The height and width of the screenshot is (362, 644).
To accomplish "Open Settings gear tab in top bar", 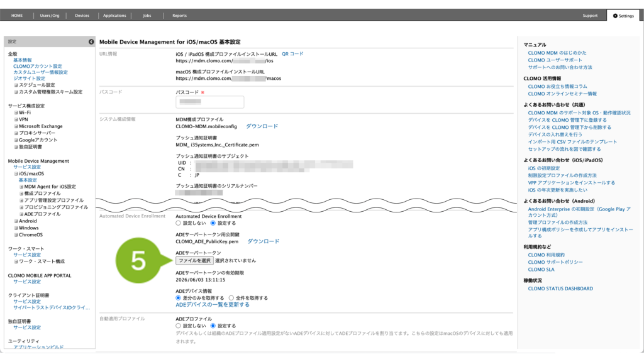I will [623, 15].
